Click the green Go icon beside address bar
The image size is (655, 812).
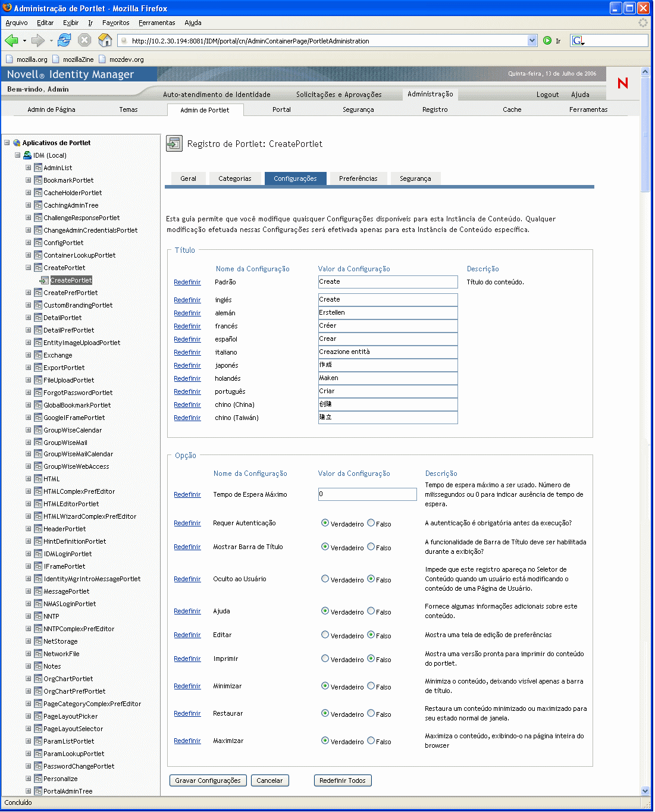547,40
